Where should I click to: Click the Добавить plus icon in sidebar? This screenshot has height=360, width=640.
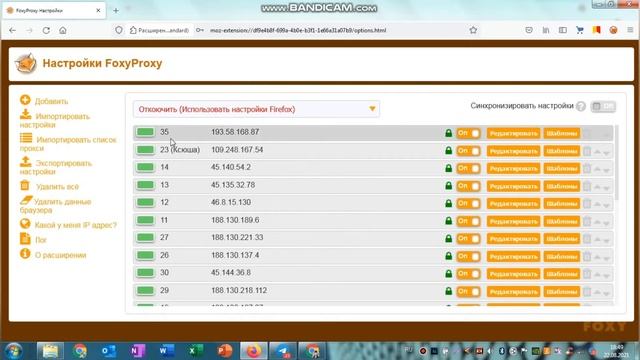point(25,100)
